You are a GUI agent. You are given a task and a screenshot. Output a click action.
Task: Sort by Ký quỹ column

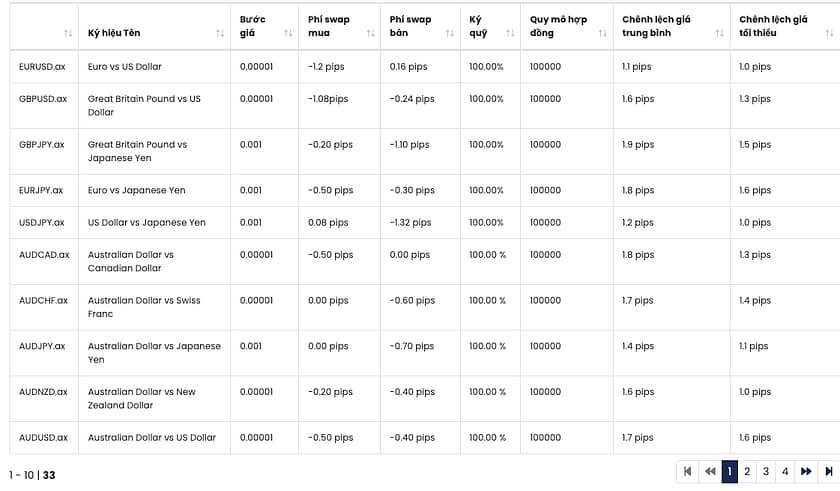pyautogui.click(x=510, y=33)
